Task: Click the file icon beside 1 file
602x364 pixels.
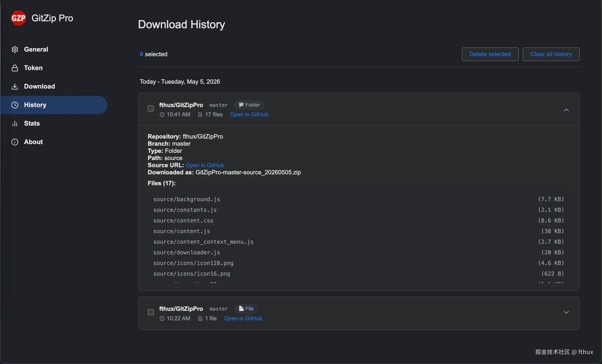Action: pos(200,319)
